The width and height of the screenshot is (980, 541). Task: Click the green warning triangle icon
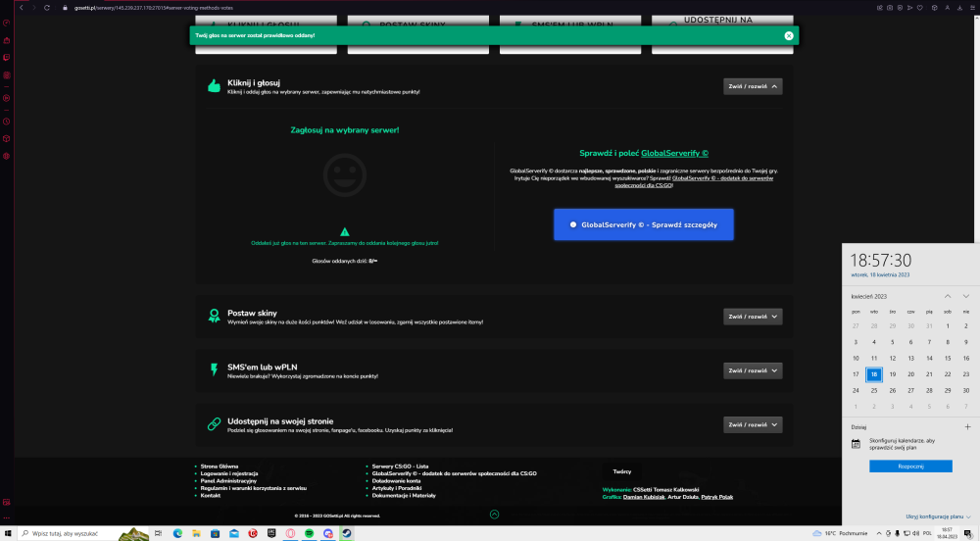click(344, 231)
